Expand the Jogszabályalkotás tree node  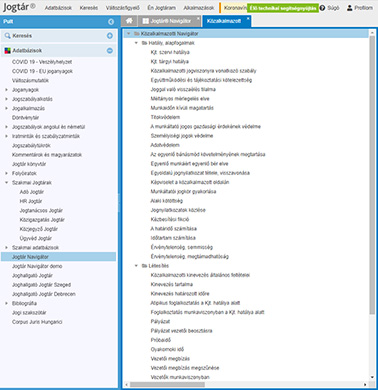coord(6,99)
